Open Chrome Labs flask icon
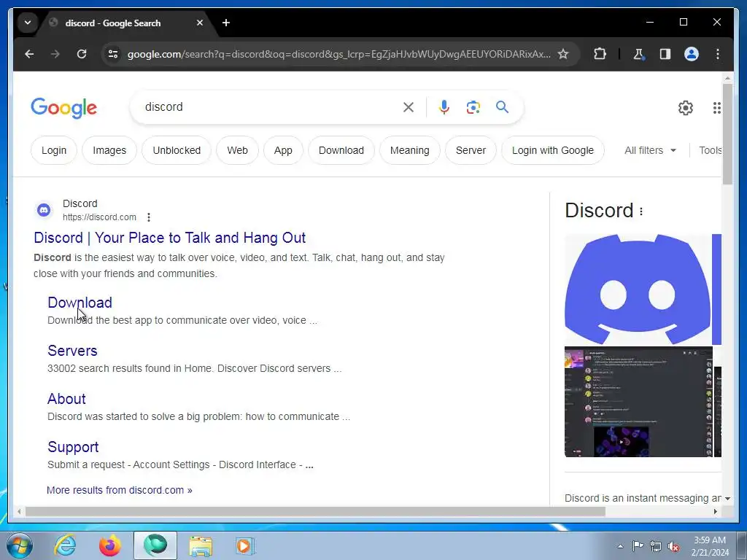The width and height of the screenshot is (747, 560). point(639,54)
